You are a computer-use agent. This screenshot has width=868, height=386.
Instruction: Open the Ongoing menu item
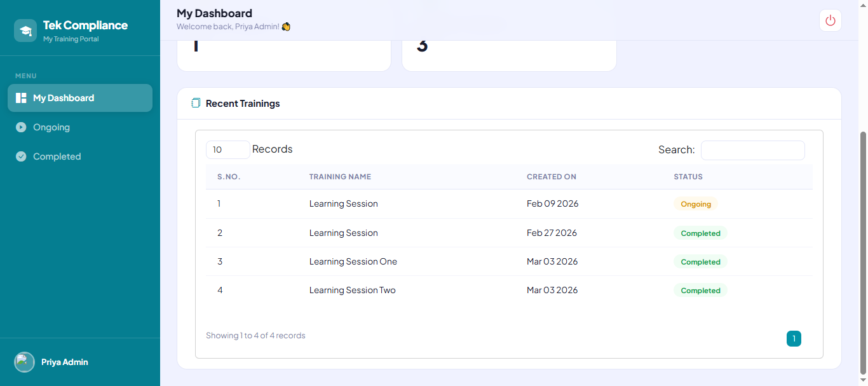(x=51, y=127)
